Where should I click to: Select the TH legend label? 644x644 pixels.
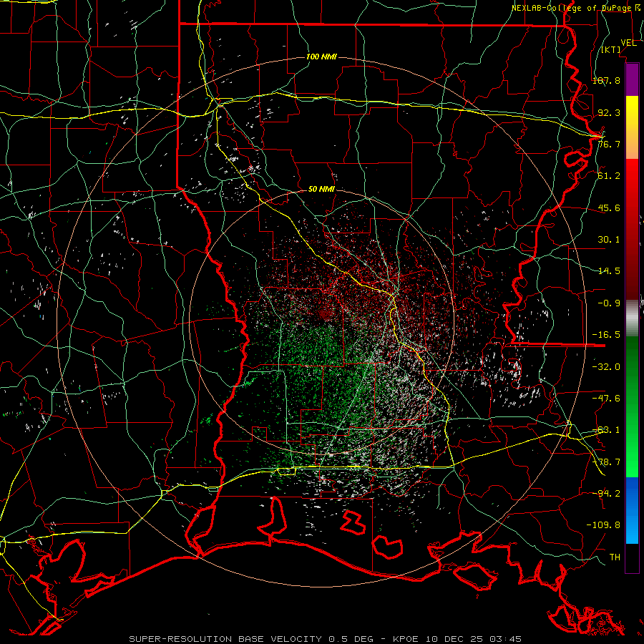(x=615, y=557)
